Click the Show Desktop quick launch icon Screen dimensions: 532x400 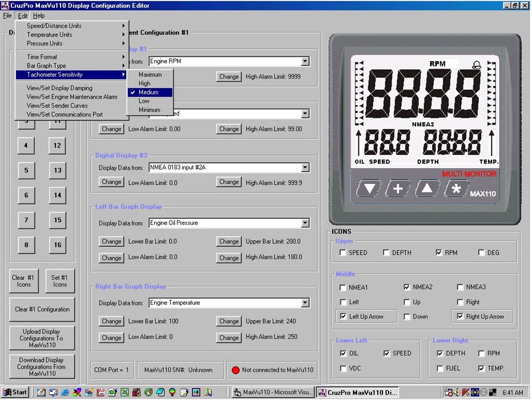pos(42,392)
